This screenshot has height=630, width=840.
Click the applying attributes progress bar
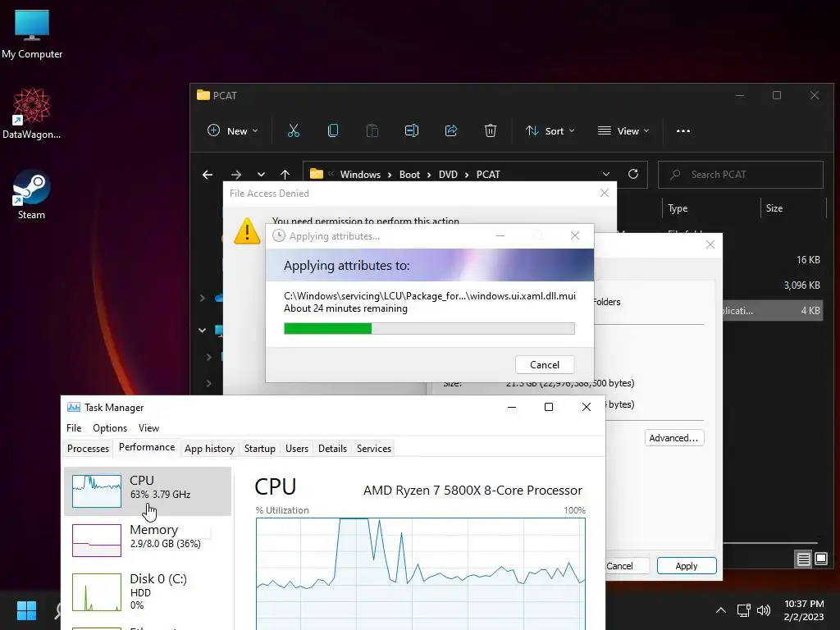[x=429, y=328]
